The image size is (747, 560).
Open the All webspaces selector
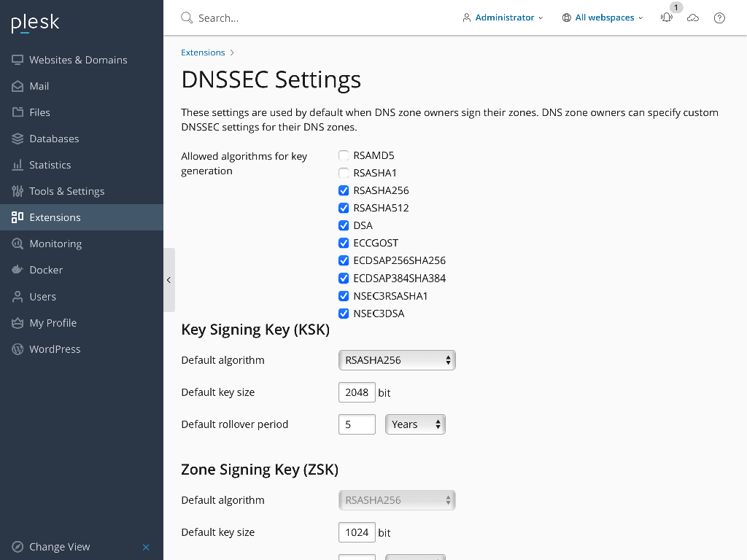click(x=603, y=17)
